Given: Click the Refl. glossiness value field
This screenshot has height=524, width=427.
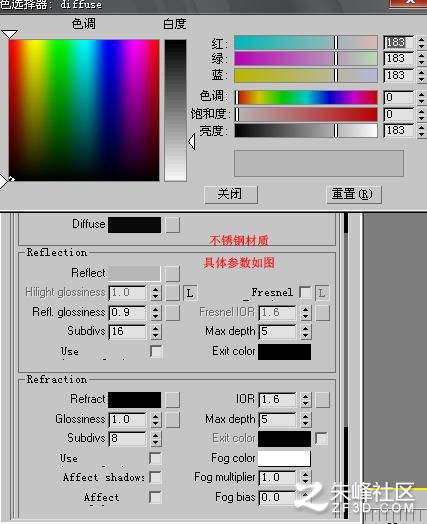Looking at the screenshot, I should pyautogui.click(x=128, y=313).
